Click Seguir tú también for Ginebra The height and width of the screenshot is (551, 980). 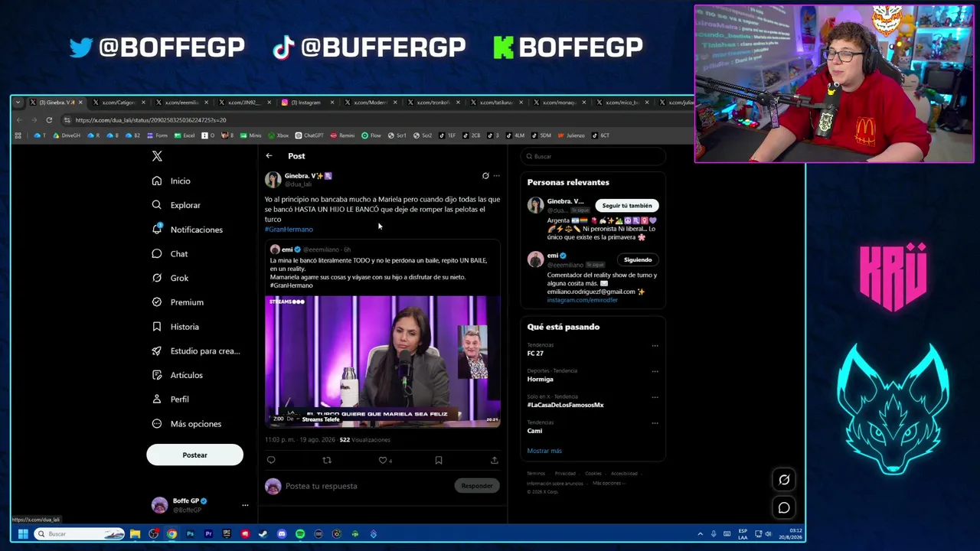pyautogui.click(x=627, y=206)
